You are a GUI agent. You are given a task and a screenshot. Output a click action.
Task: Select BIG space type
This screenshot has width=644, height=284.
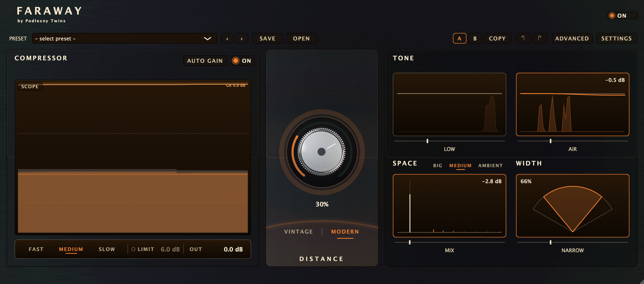(x=438, y=166)
